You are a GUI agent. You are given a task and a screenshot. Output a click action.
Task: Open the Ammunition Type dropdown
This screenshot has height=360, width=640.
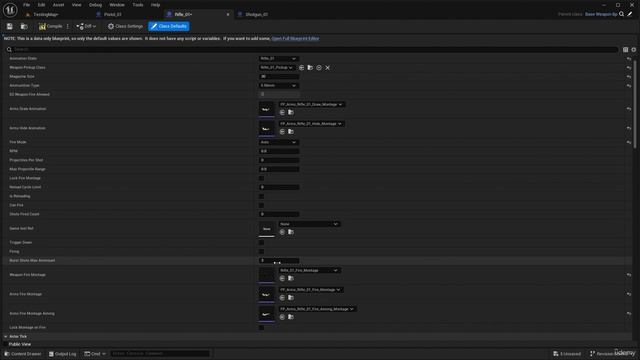278,85
